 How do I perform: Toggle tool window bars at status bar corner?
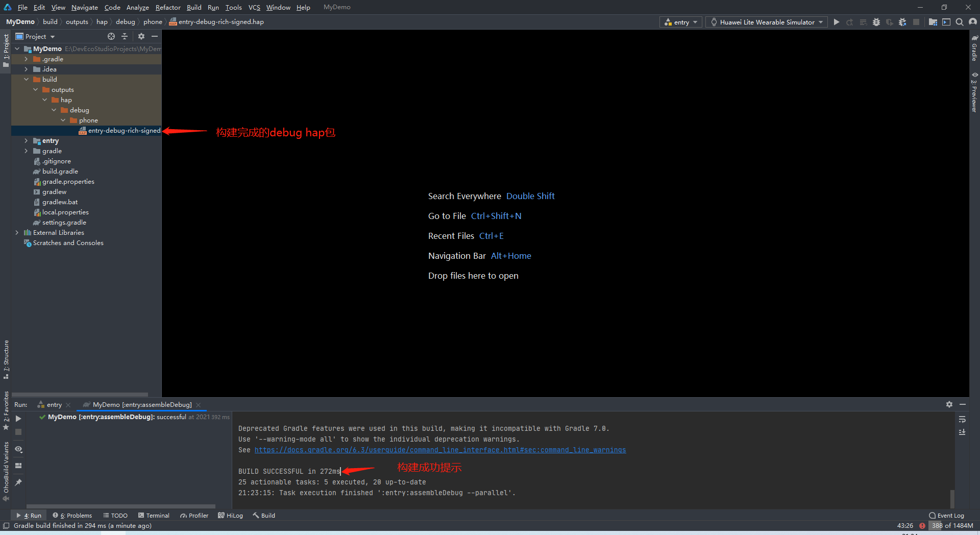coord(6,526)
